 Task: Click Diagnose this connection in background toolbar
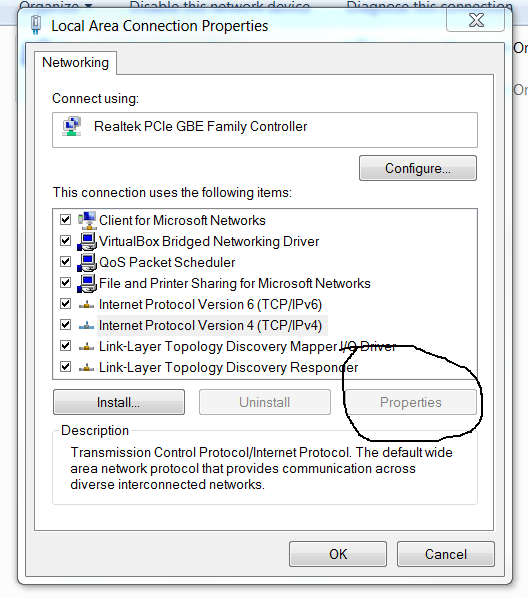[x=430, y=5]
